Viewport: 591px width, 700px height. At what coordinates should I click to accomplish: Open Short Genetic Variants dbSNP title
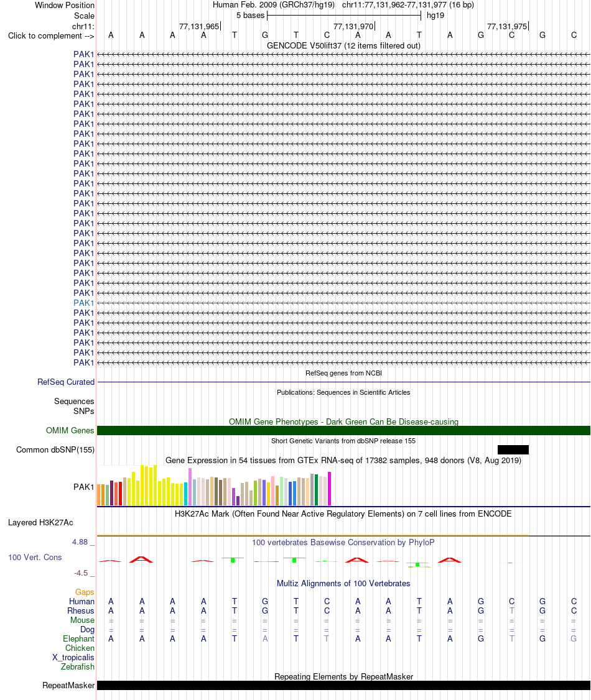pyautogui.click(x=343, y=441)
